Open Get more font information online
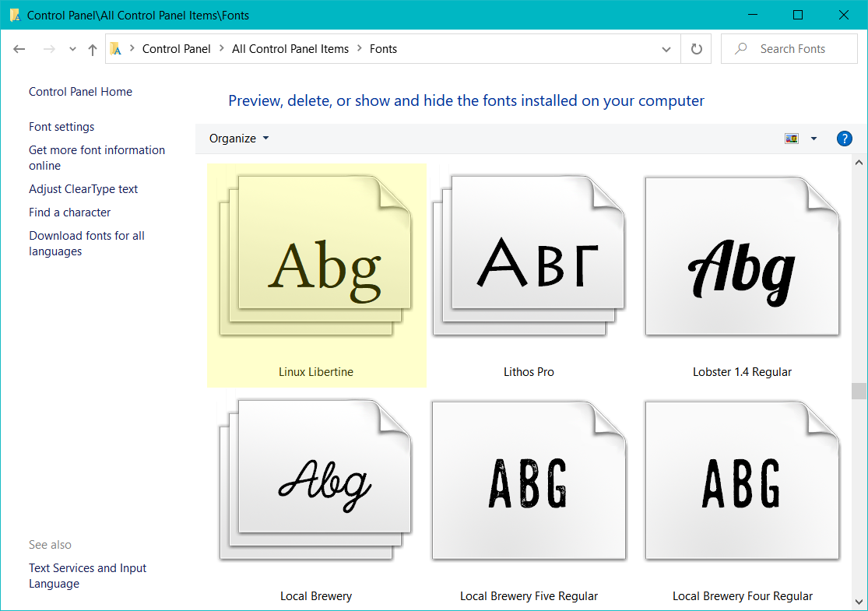 point(97,158)
